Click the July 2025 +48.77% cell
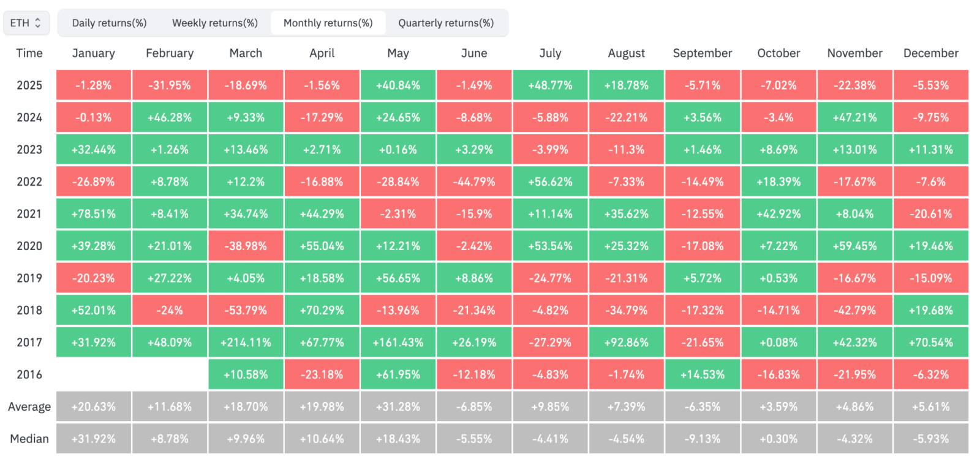Image resolution: width=980 pixels, height=461 pixels. [550, 86]
